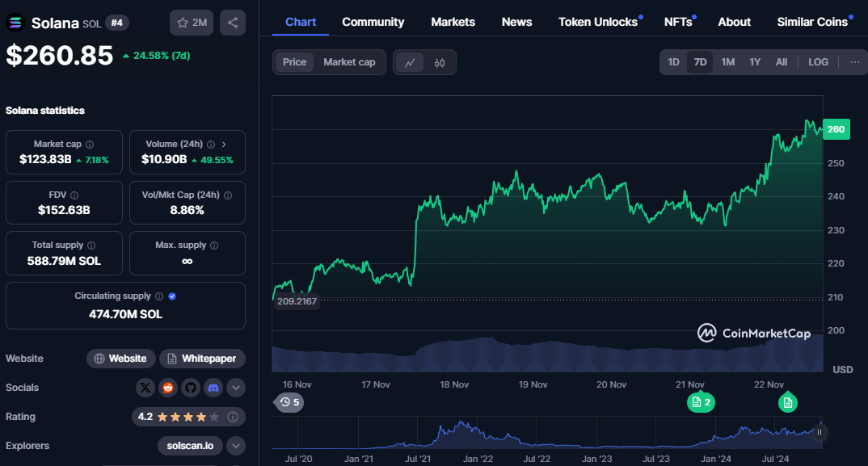
Task: Switch to candlestick chart icon
Action: coord(440,62)
